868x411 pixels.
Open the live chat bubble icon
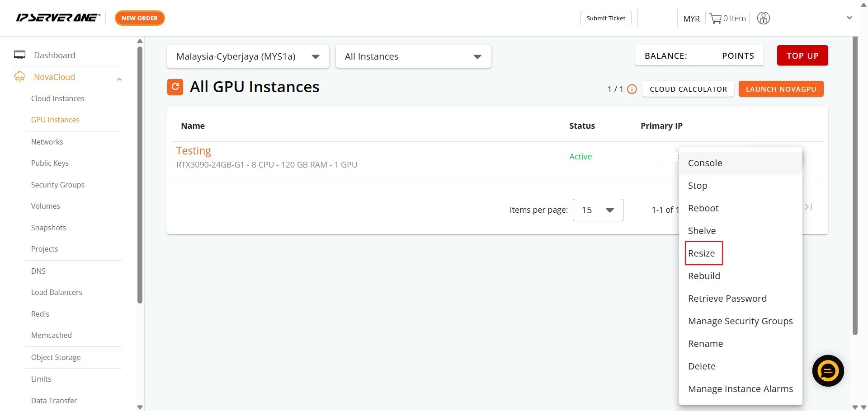coord(828,371)
